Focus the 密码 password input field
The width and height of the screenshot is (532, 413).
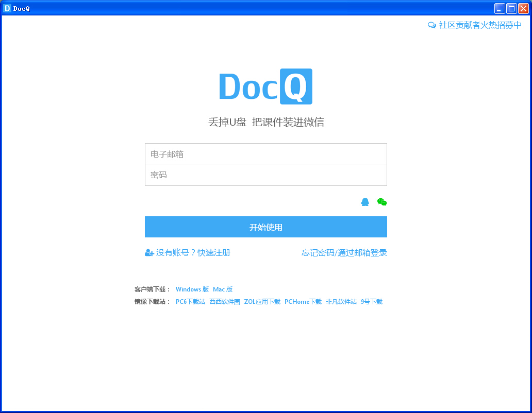click(x=265, y=175)
